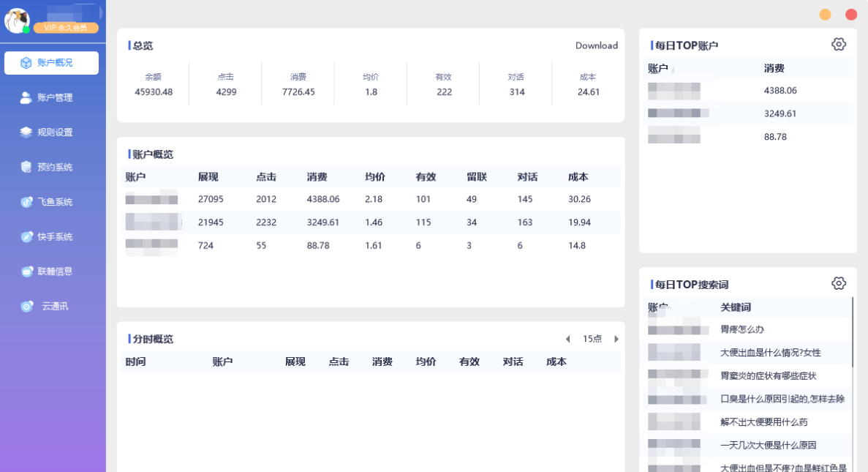The height and width of the screenshot is (472, 868).
Task: Click the VIP 永久会员 badge
Action: tap(66, 28)
